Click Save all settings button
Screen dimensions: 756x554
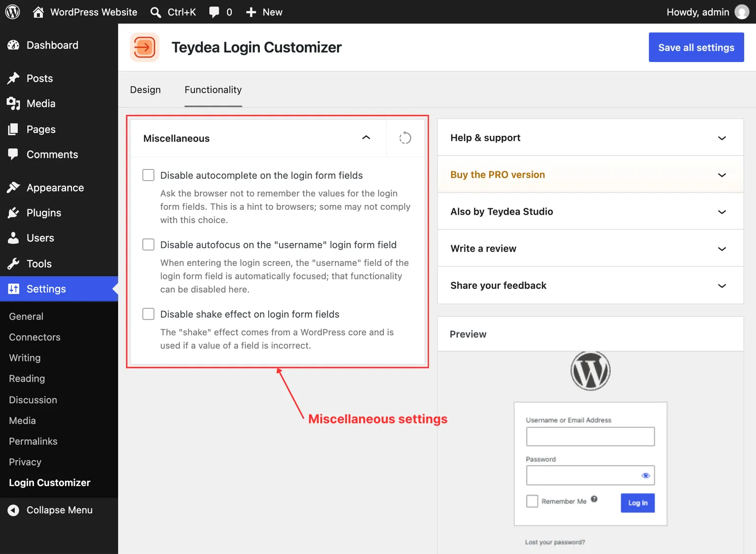[696, 47]
